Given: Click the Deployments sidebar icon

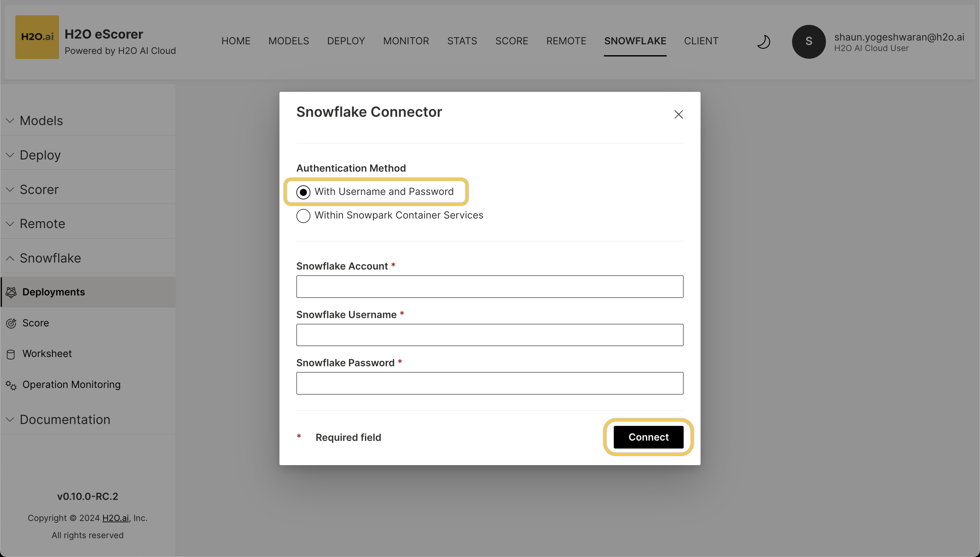Looking at the screenshot, I should (x=11, y=292).
